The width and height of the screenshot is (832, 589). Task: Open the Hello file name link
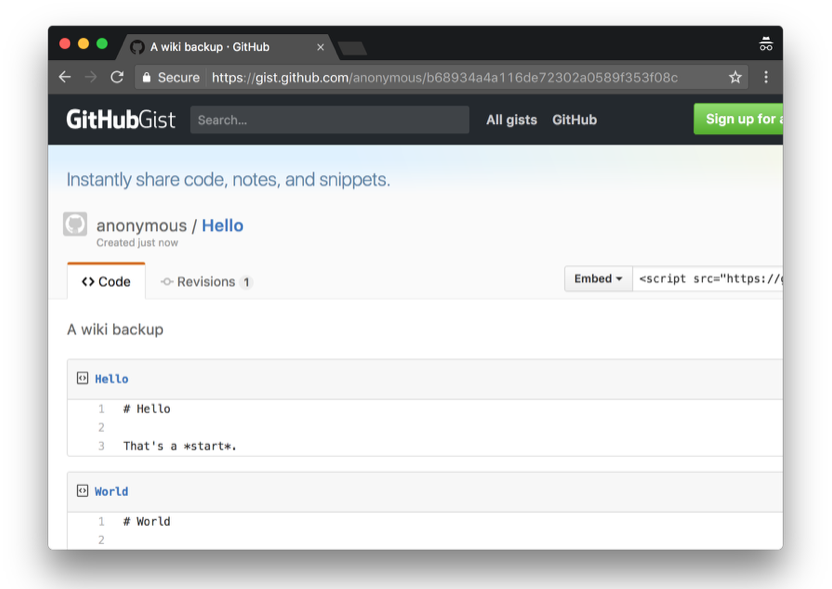[x=111, y=379]
